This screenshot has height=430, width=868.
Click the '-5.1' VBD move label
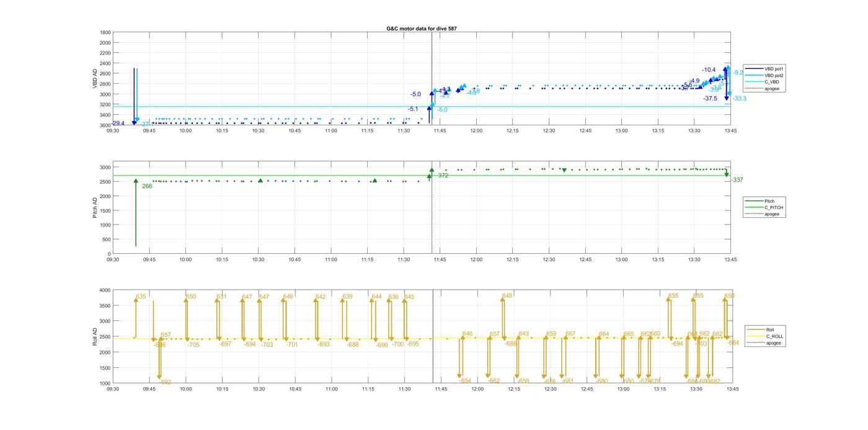pyautogui.click(x=413, y=109)
